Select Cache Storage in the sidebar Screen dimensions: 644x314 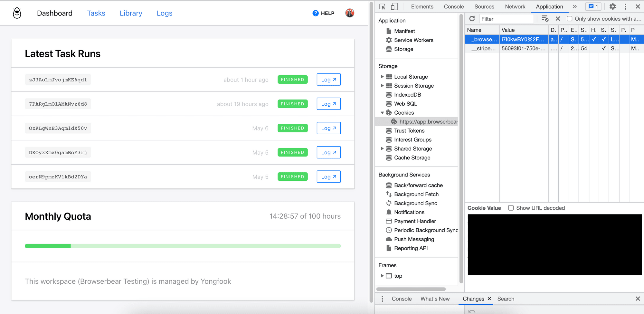coord(412,157)
